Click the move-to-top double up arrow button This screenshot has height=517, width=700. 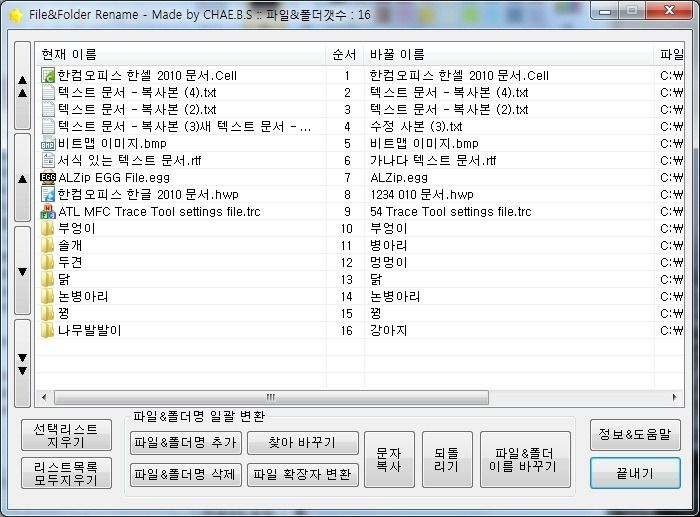(x=22, y=86)
